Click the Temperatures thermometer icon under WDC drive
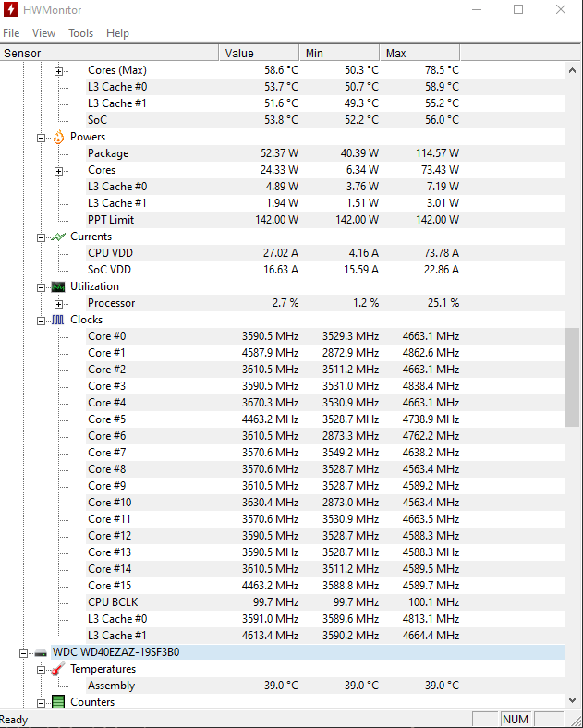This screenshot has height=728, width=583. (58, 669)
